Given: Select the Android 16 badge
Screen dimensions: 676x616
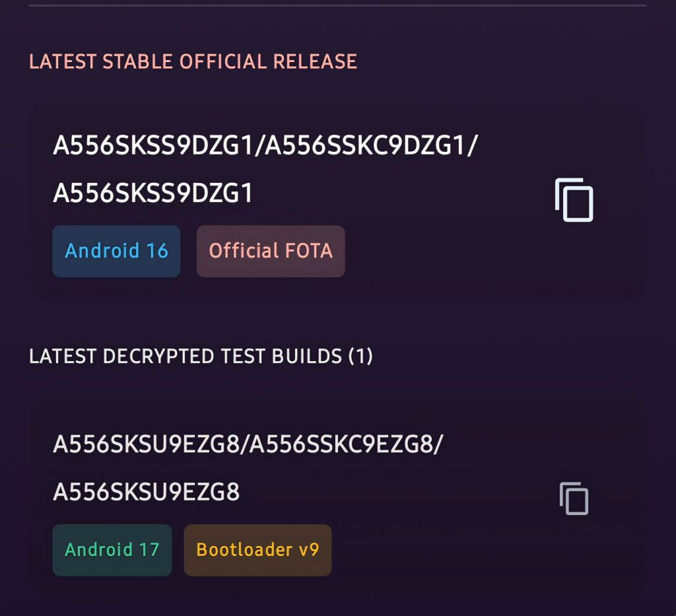Looking at the screenshot, I should pos(116,251).
